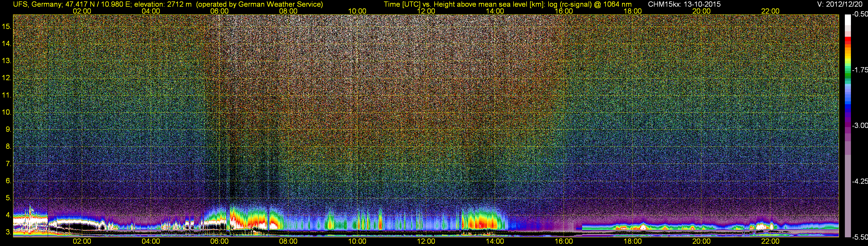Click the 15 km height axis label
Image resolution: width=868 pixels, height=246 pixels.
click(x=6, y=26)
